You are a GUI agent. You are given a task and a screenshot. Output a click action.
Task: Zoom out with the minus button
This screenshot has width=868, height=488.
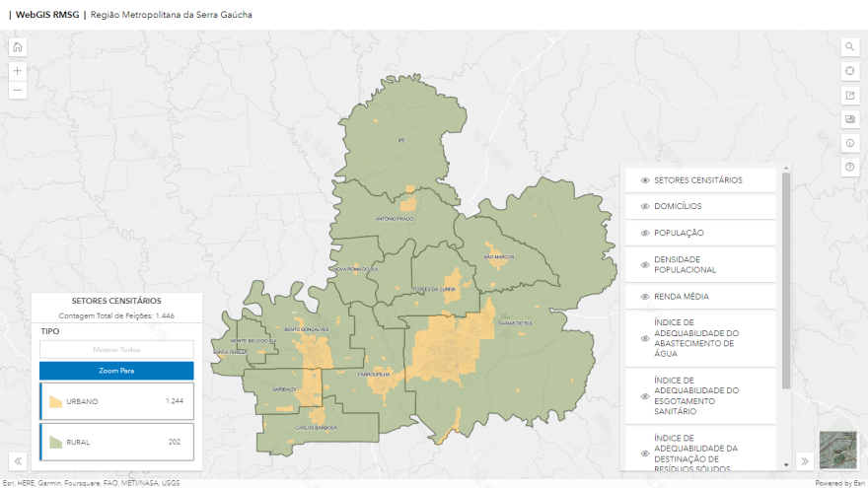pyautogui.click(x=18, y=91)
